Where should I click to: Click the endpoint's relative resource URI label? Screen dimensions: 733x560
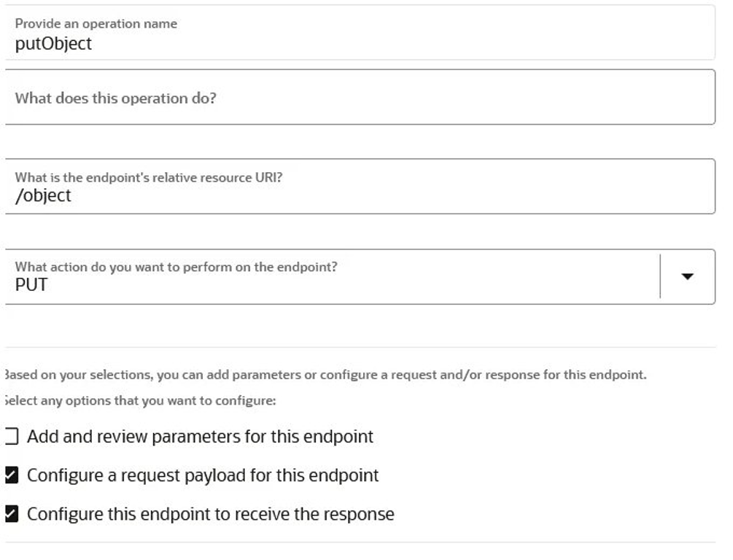tap(149, 178)
